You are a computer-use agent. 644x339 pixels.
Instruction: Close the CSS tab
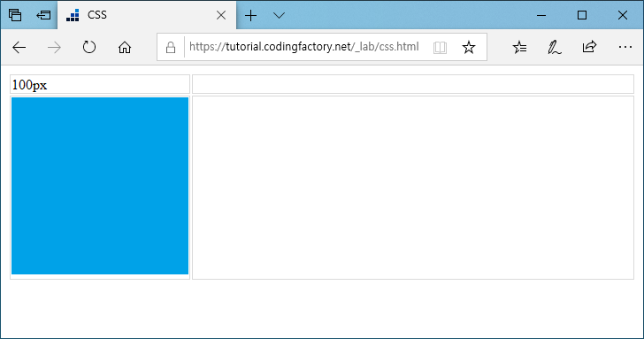click(x=221, y=15)
